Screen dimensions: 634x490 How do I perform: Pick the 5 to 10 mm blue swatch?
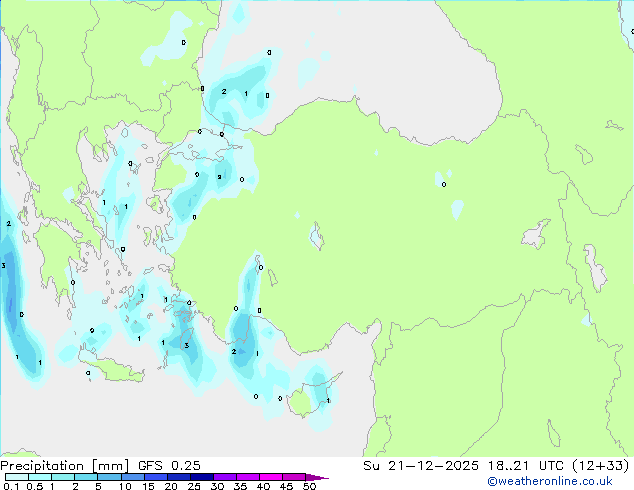point(109,477)
